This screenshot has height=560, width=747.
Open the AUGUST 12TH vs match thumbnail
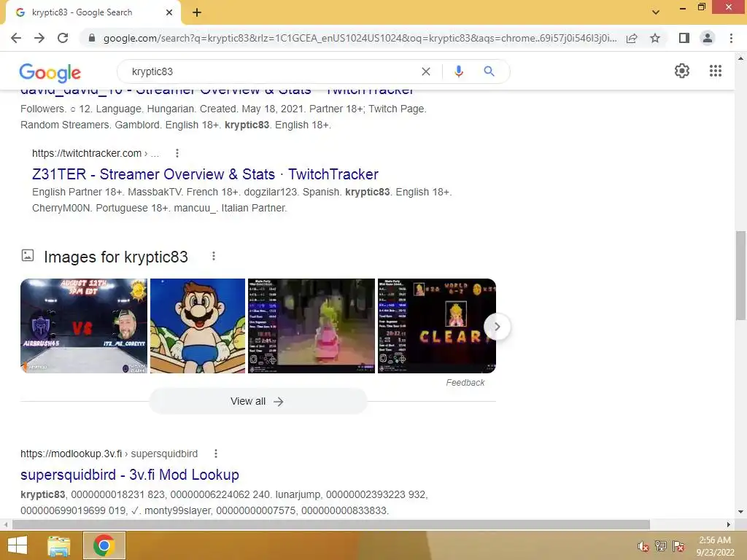tap(84, 326)
